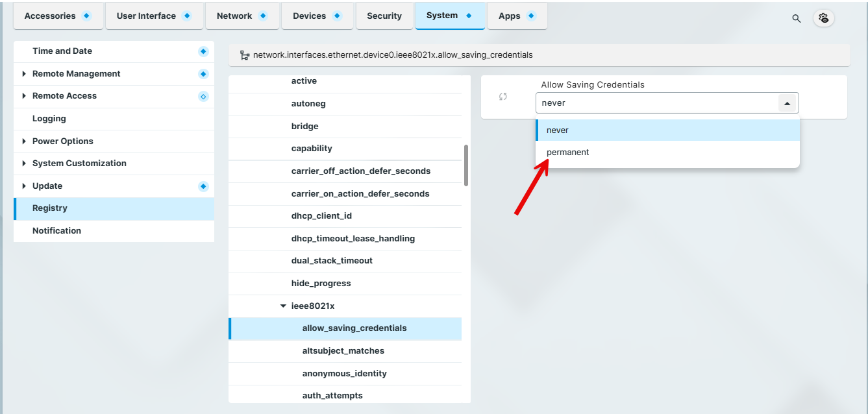
Task: Choose 'never' in the dropdown list
Action: (558, 130)
